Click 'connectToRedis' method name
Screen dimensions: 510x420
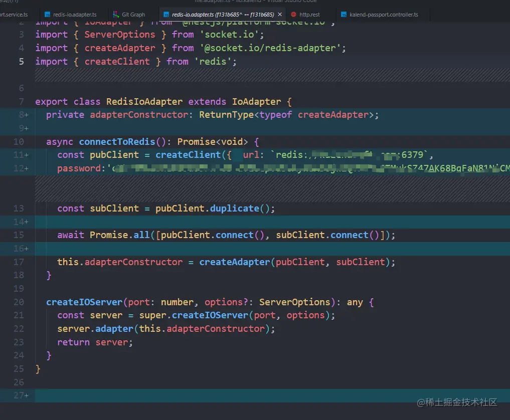point(117,142)
